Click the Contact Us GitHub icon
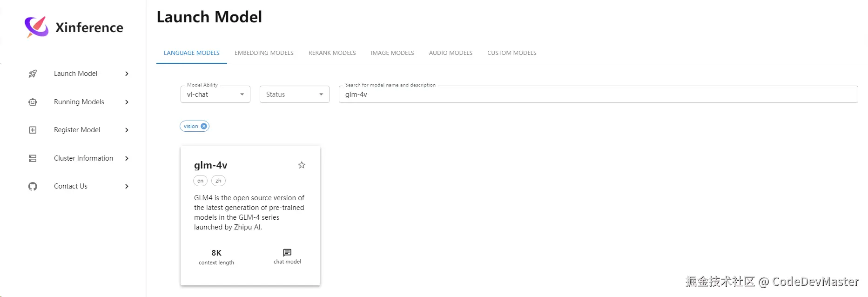The height and width of the screenshot is (297, 868). pyautogui.click(x=33, y=186)
